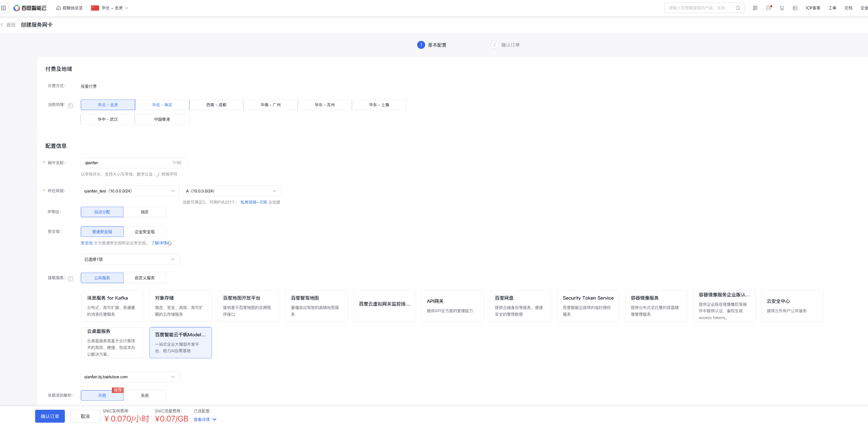Screen dimensions: 868x425
Task: Open the subnet A (10.0.0.0/24) dropdown
Action: pos(232,191)
